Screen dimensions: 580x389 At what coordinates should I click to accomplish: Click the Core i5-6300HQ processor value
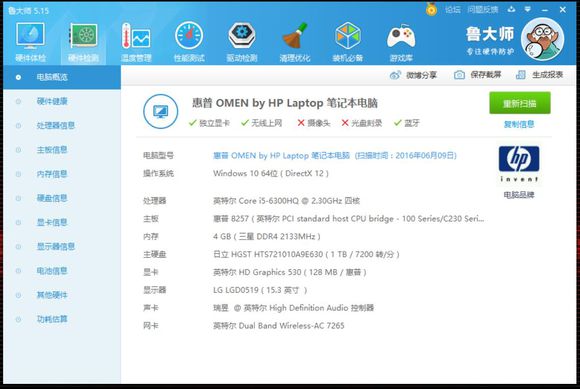coord(286,201)
